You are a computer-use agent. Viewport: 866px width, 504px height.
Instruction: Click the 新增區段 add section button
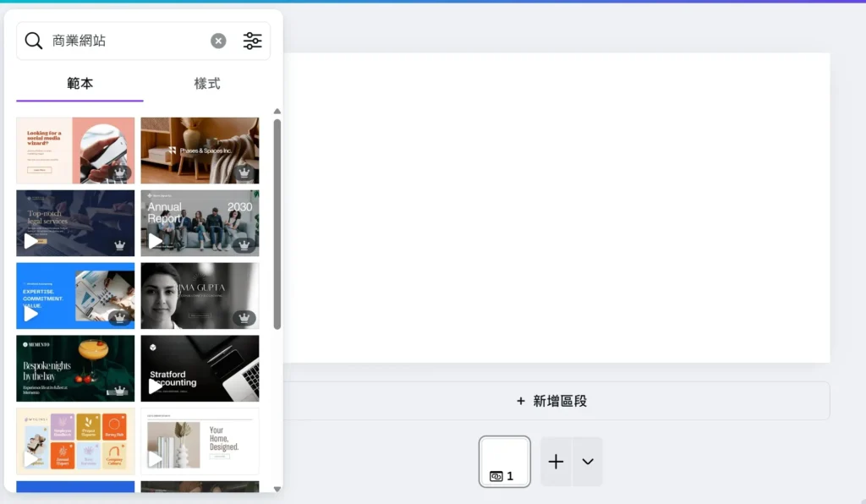(x=551, y=401)
